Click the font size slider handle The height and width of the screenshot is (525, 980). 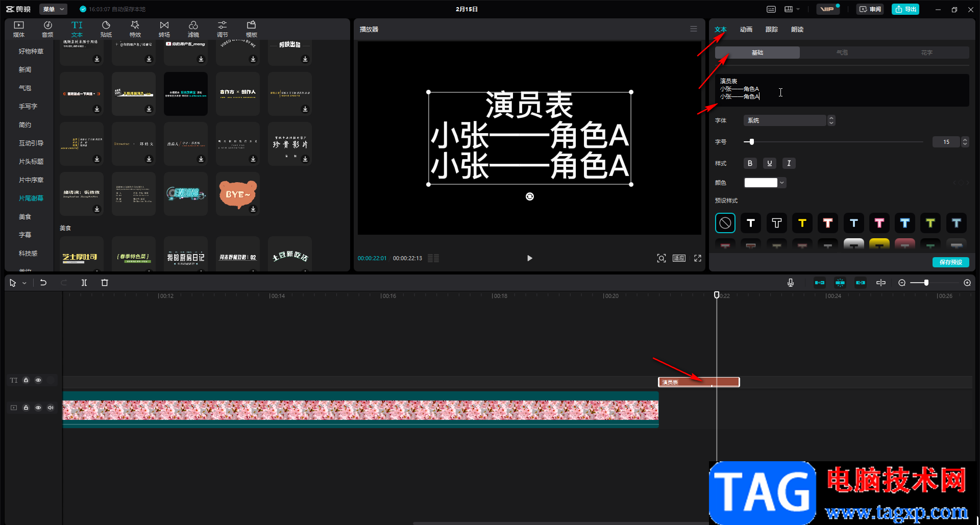pos(751,142)
